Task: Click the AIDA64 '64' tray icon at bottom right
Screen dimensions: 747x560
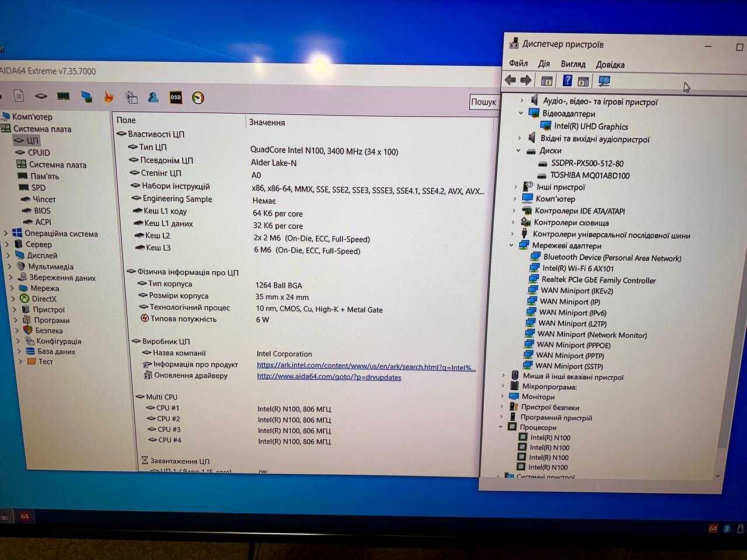Action: coord(713,528)
